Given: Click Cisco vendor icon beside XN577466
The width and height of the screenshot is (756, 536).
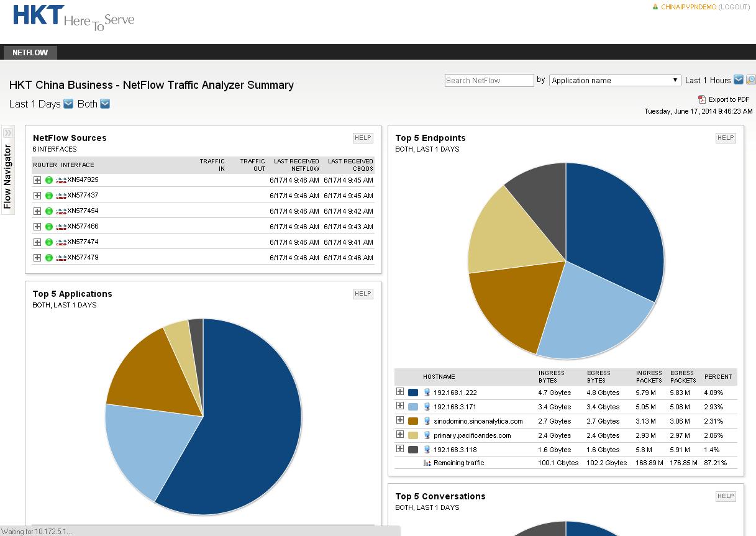Looking at the screenshot, I should click(x=61, y=227).
